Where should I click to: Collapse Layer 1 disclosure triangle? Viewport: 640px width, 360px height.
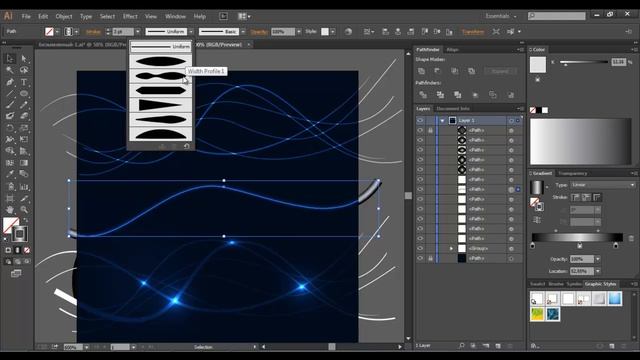[442, 120]
